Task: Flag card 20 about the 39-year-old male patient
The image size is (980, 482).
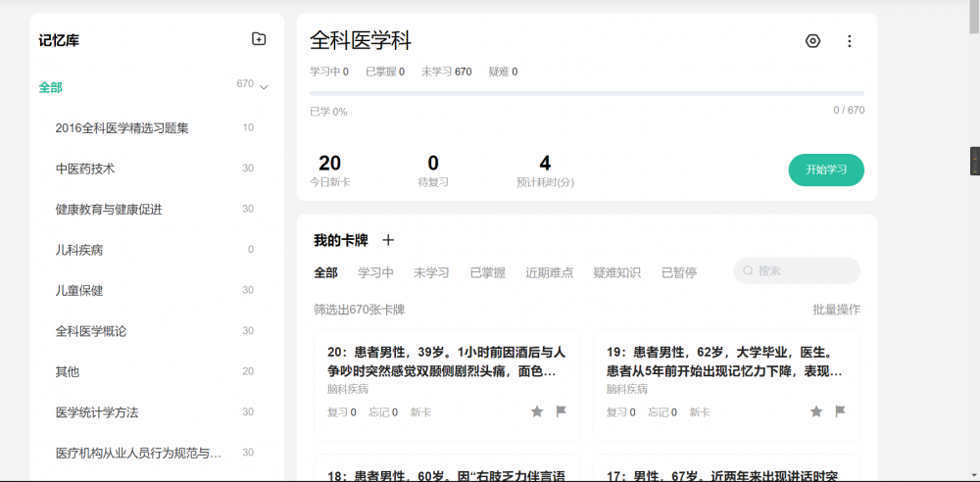Action: click(562, 411)
